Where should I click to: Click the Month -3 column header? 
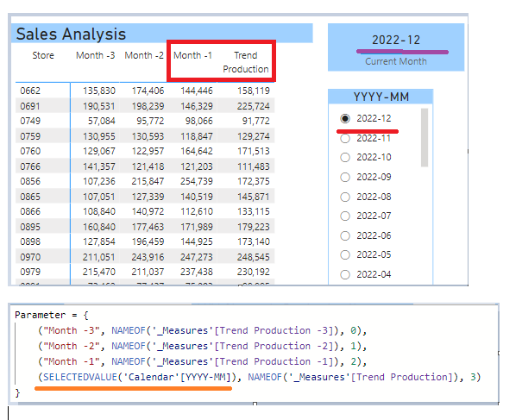click(x=95, y=55)
